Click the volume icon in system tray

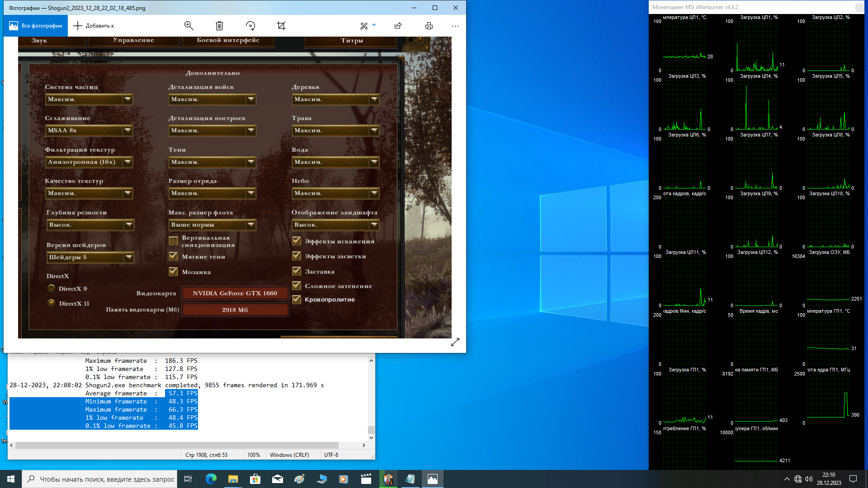(x=809, y=479)
